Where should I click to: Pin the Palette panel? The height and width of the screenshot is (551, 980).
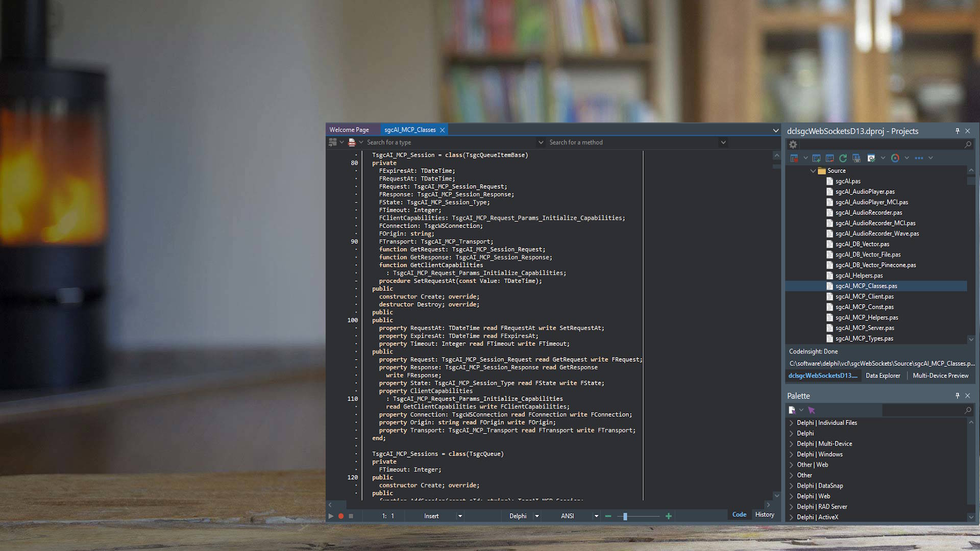957,396
